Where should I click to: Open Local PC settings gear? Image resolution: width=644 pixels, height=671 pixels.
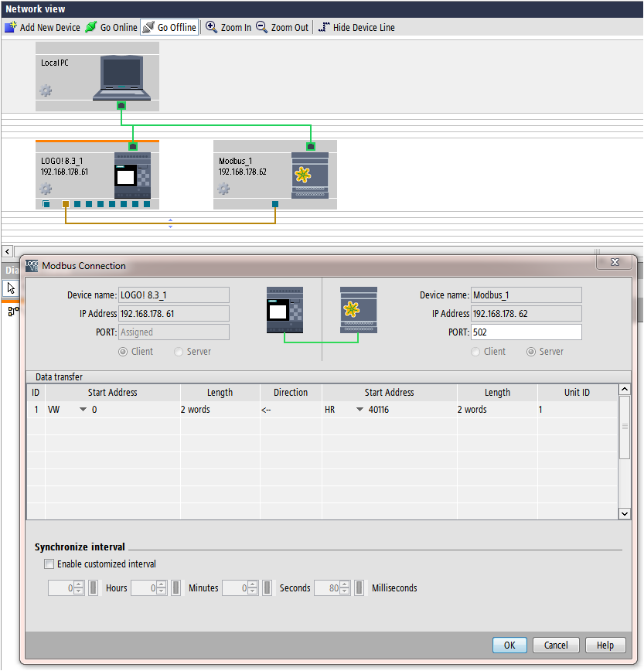click(x=46, y=90)
